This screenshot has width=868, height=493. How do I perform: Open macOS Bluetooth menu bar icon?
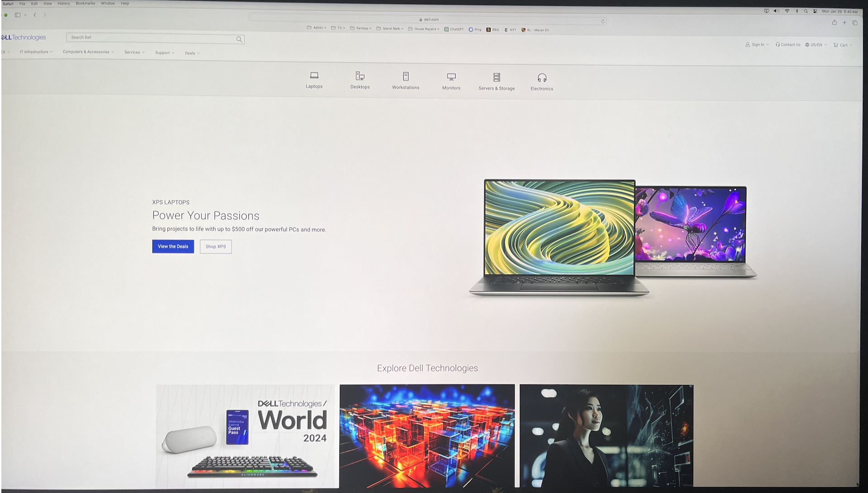point(797,11)
